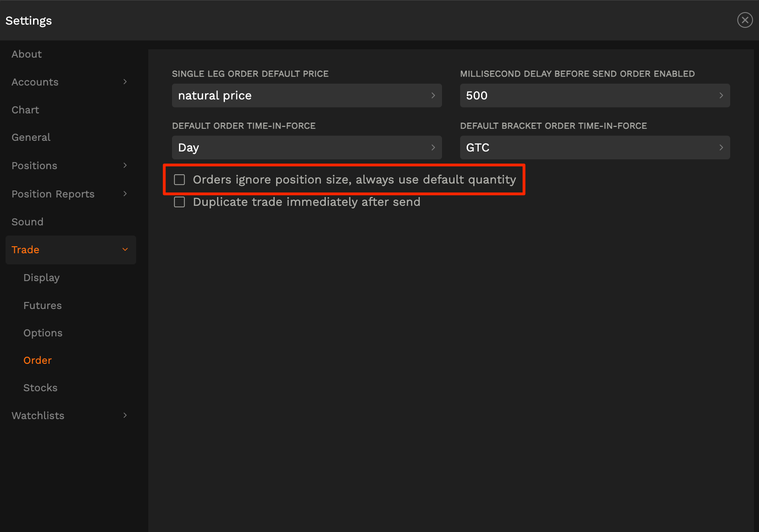Open the General settings page
759x532 pixels.
coord(31,137)
